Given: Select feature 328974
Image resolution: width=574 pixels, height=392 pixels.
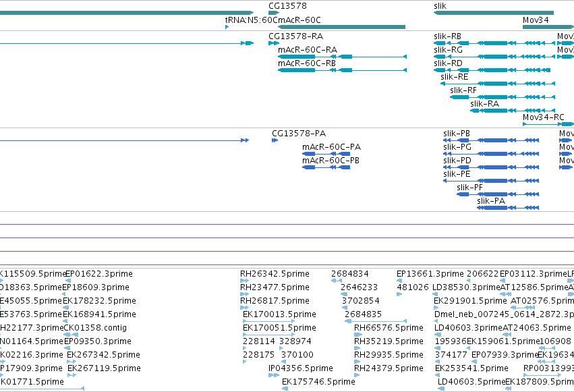Looking at the screenshot, I should click(x=281, y=348).
